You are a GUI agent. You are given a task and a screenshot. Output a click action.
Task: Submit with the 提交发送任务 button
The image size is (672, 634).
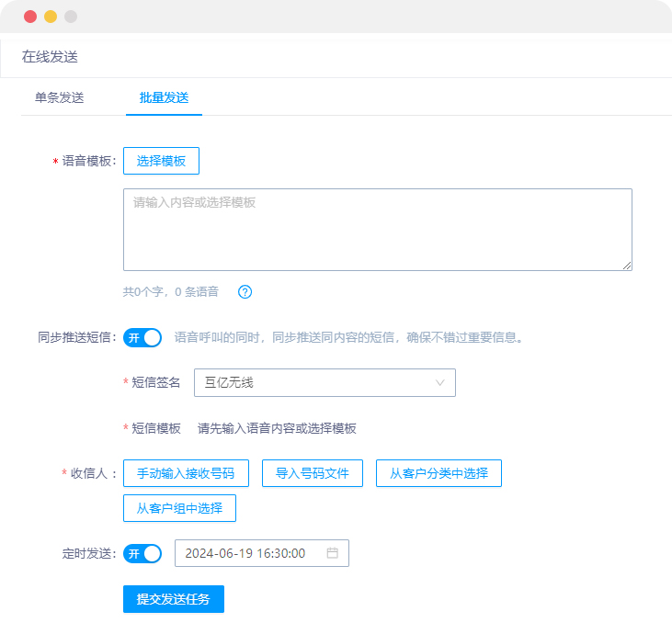point(174,599)
